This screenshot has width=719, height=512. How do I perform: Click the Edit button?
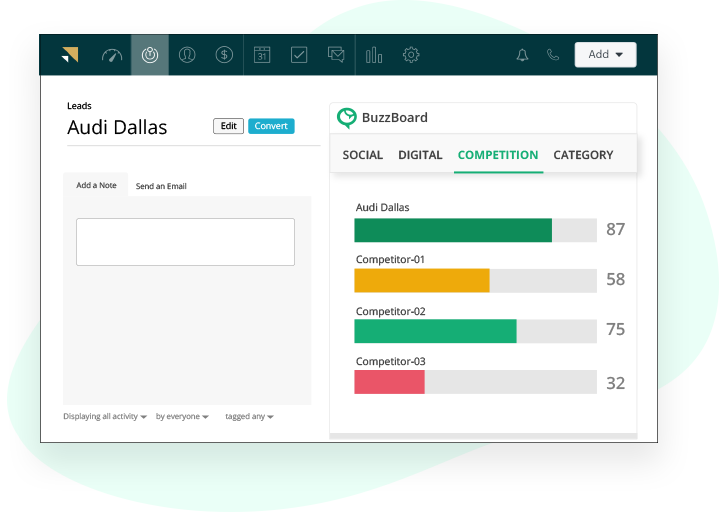[x=228, y=126]
